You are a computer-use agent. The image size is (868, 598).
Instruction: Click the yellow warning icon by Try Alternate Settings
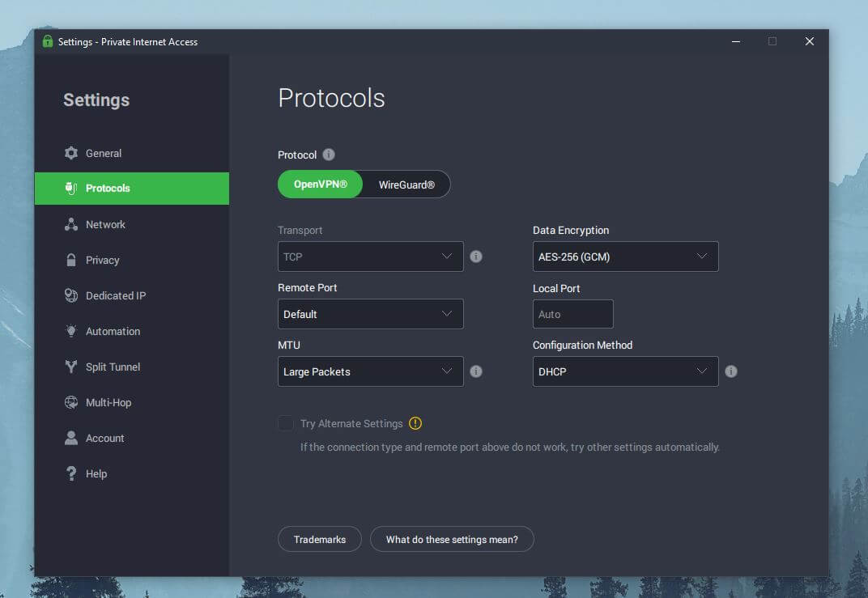click(415, 423)
